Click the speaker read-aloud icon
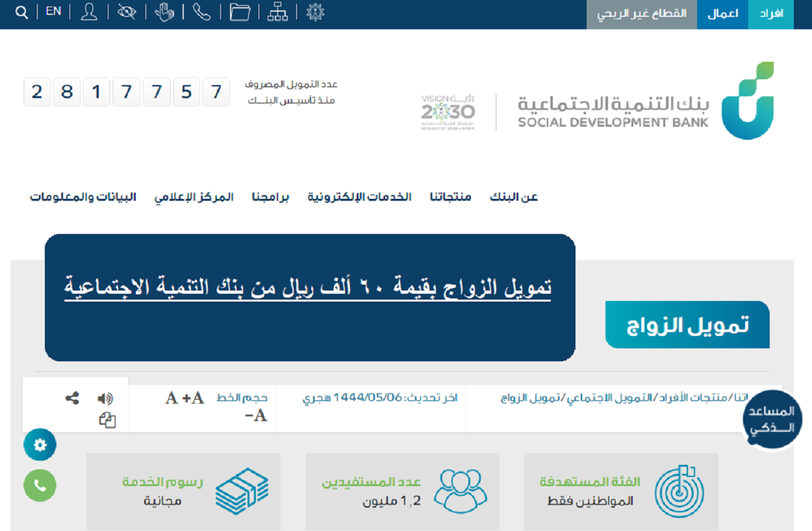The width and height of the screenshot is (812, 531). pos(105,398)
